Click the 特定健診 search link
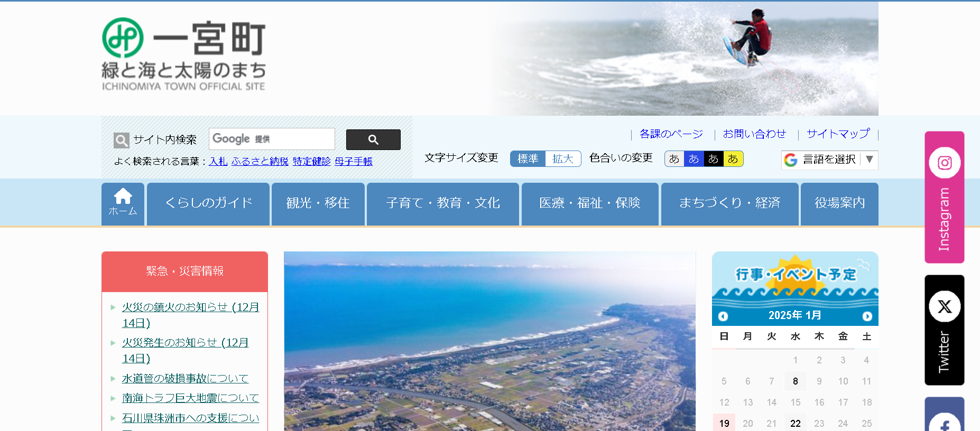Image resolution: width=980 pixels, height=431 pixels. coord(311,162)
